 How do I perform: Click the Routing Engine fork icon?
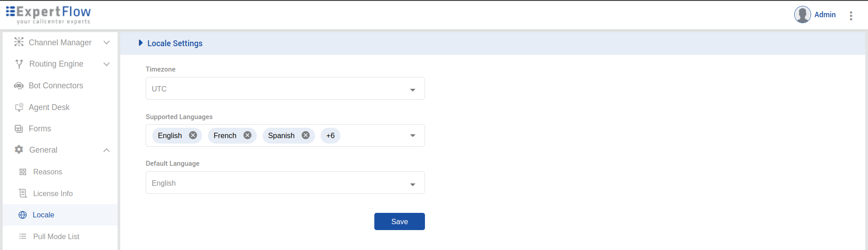[x=19, y=64]
